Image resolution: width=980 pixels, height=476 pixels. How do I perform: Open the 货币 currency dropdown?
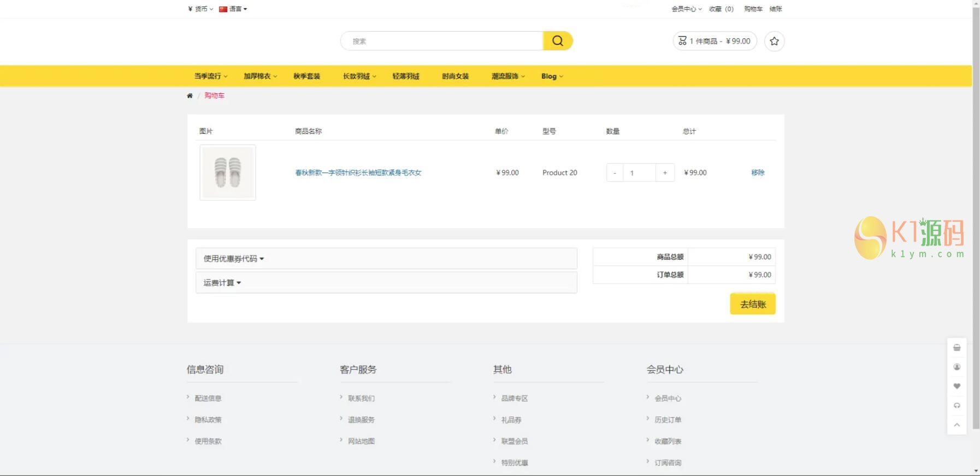(200, 9)
